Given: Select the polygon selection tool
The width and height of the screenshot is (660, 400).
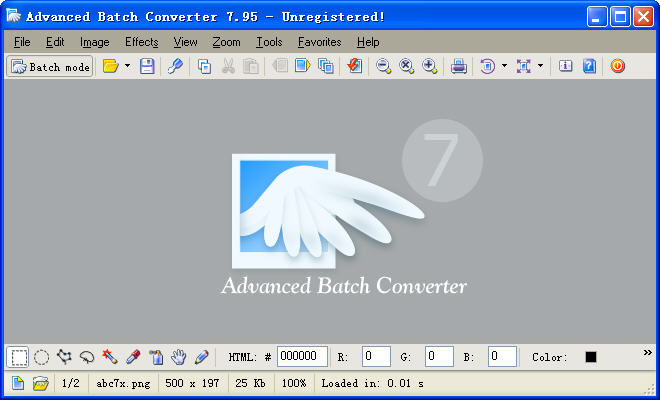Looking at the screenshot, I should tap(64, 357).
